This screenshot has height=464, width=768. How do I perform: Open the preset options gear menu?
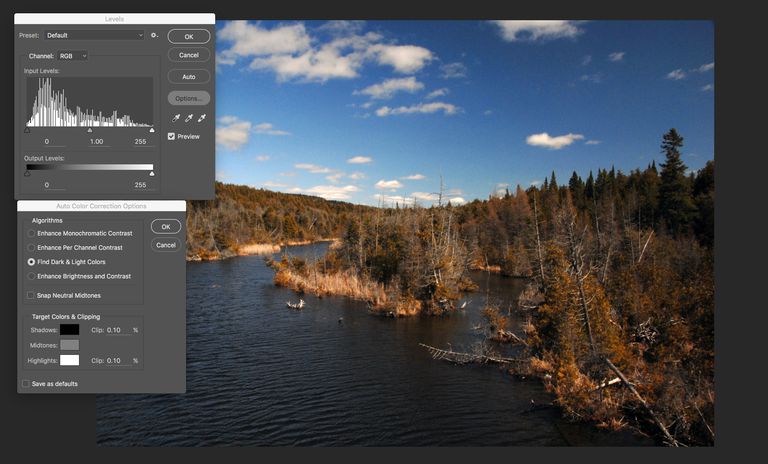[155, 35]
